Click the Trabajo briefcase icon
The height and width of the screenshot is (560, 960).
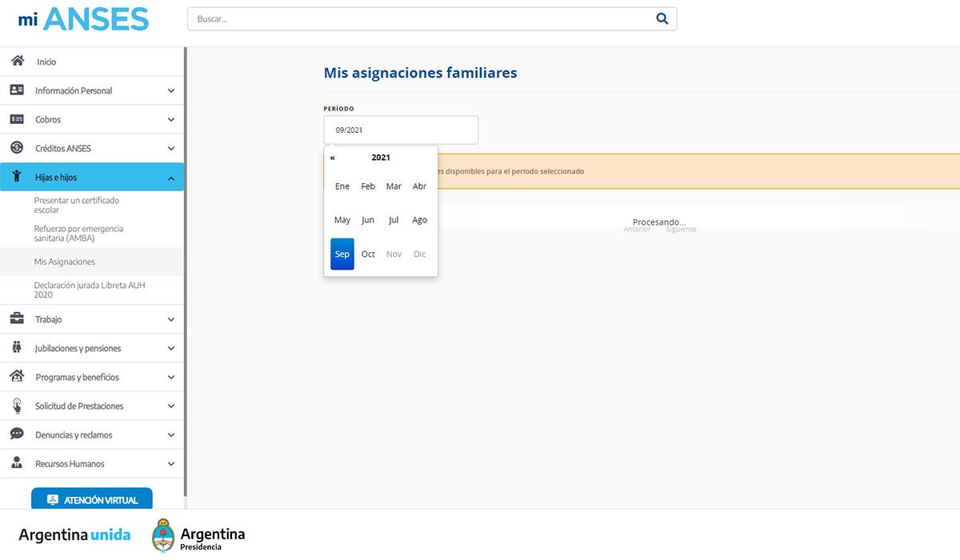pyautogui.click(x=17, y=319)
